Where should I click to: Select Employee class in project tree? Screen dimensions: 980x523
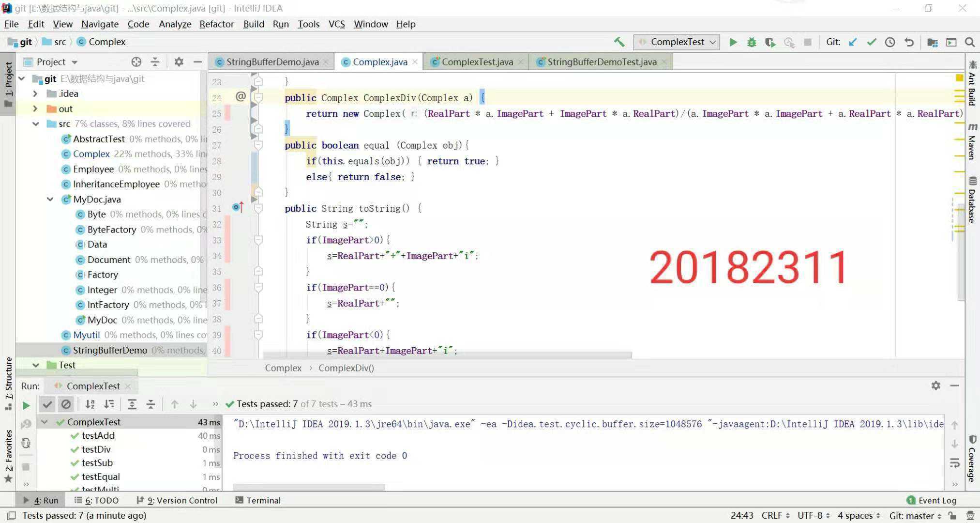coord(93,169)
